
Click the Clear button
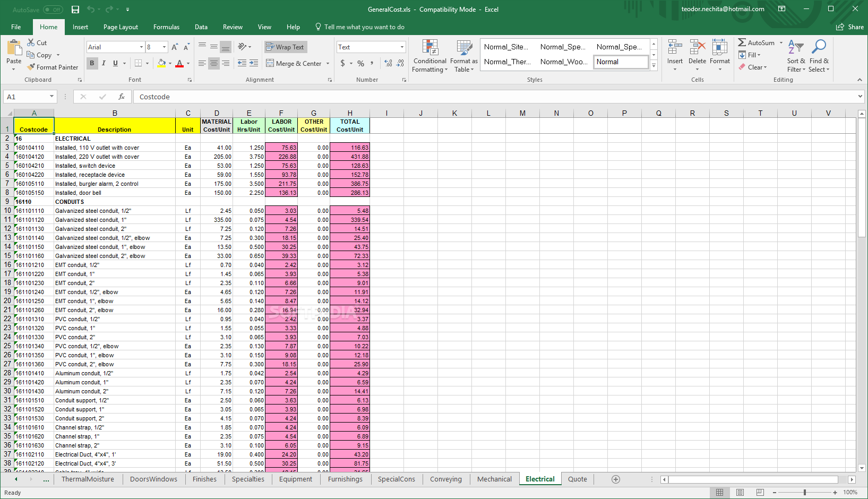tap(753, 67)
